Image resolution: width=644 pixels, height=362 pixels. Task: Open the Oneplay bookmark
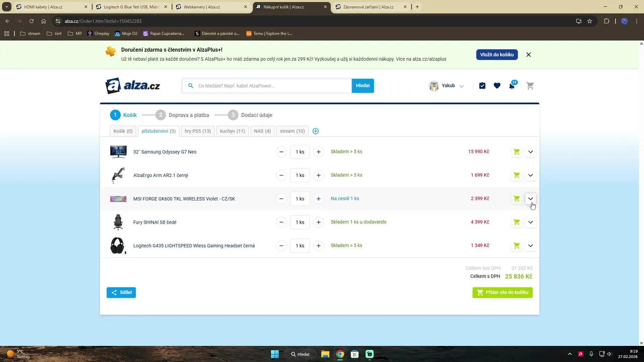pos(98,34)
